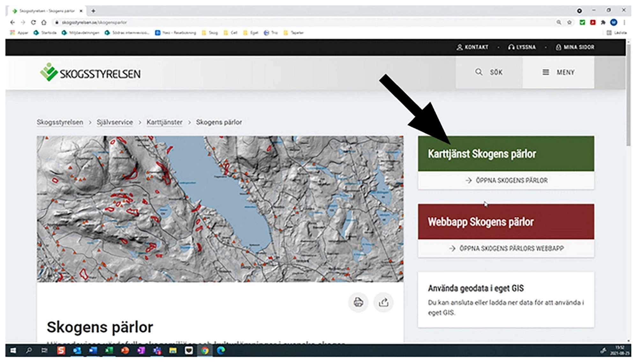Open Excel from the taskbar

[x=109, y=351]
